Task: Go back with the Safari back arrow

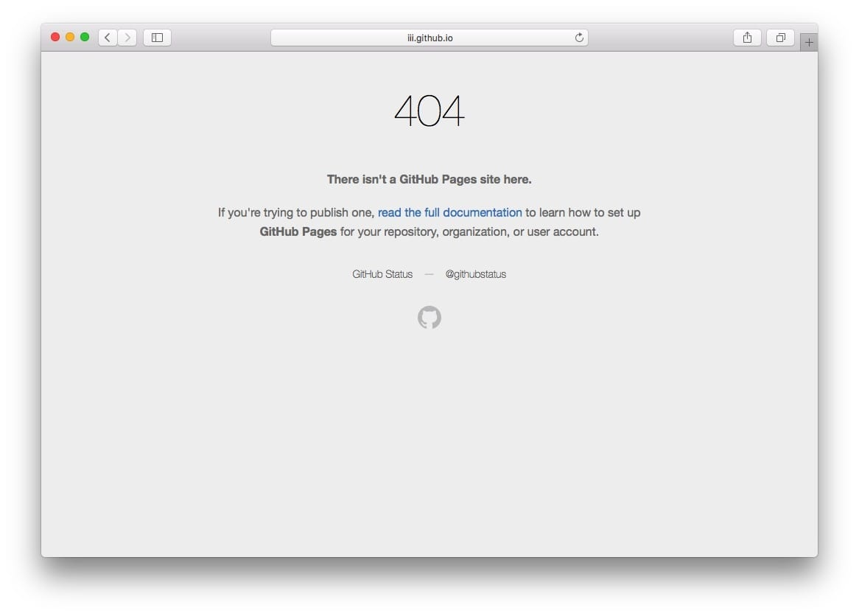Action: (108, 38)
